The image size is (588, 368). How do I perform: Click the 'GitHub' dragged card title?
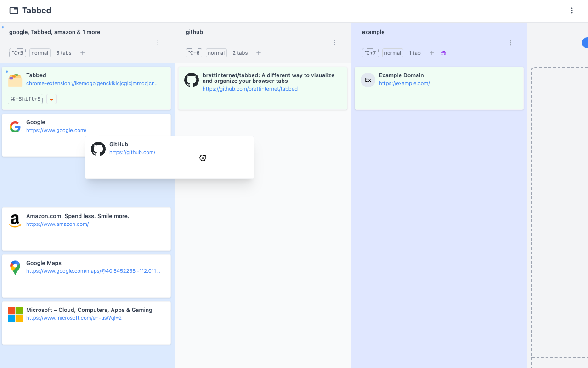tap(119, 144)
